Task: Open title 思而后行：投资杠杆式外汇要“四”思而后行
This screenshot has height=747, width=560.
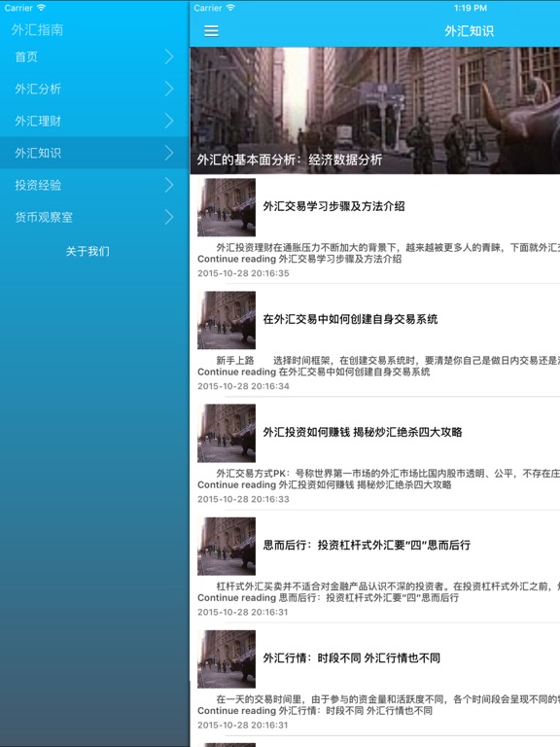Action: [367, 545]
